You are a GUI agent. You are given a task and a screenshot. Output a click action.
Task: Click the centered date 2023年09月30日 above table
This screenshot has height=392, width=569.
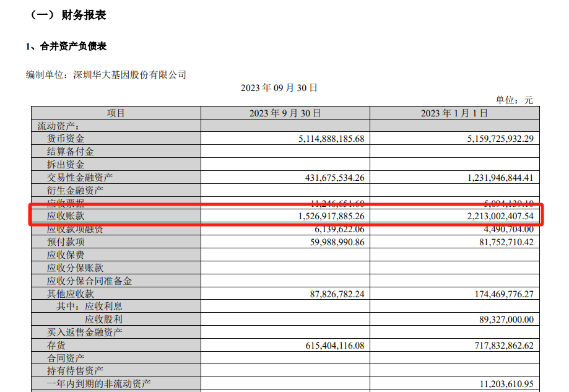tap(279, 88)
